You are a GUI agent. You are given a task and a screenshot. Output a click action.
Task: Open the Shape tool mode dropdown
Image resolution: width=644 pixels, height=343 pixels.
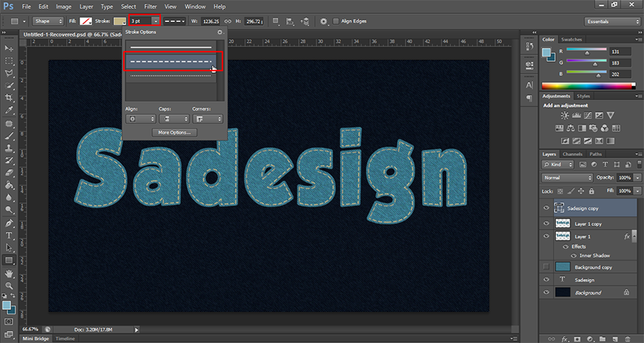(48, 21)
